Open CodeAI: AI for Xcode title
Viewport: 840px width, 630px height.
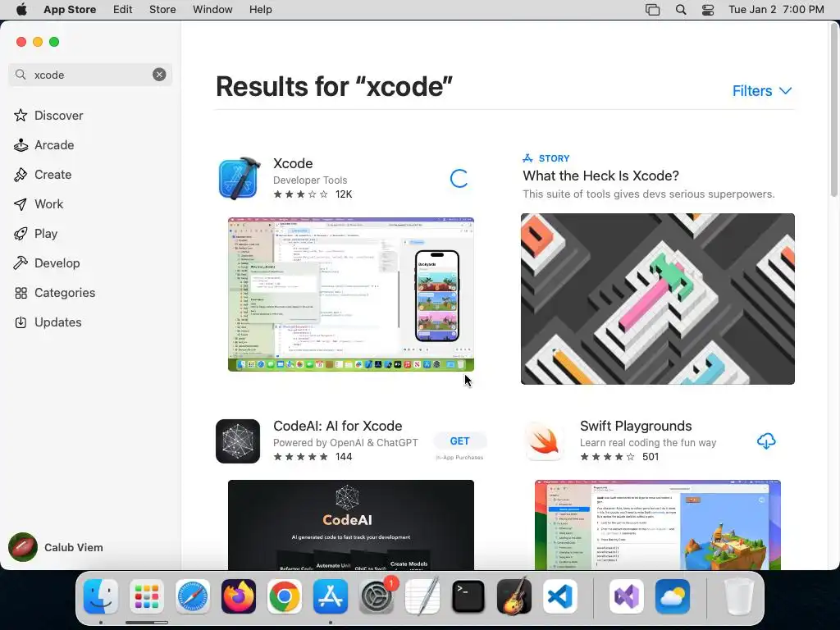tap(337, 426)
